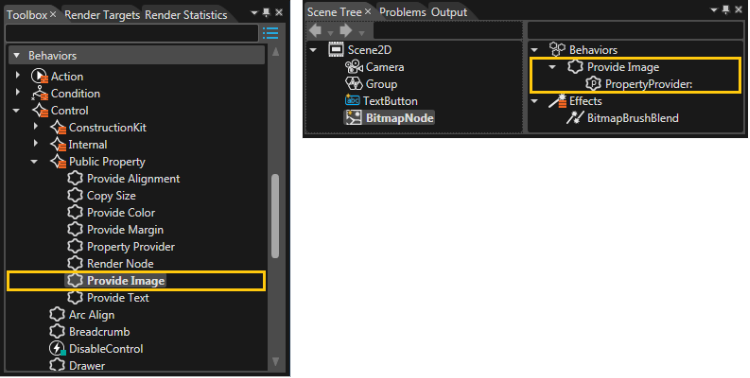Image resolution: width=750 pixels, height=378 pixels.
Task: Click the TextButton node icon
Action: pyautogui.click(x=352, y=100)
